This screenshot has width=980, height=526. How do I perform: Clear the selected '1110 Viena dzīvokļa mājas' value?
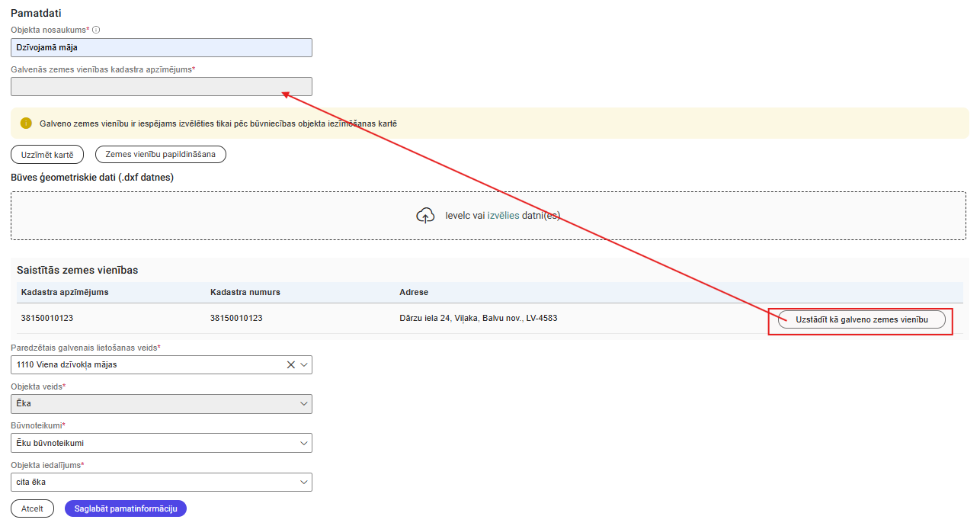[x=290, y=364]
